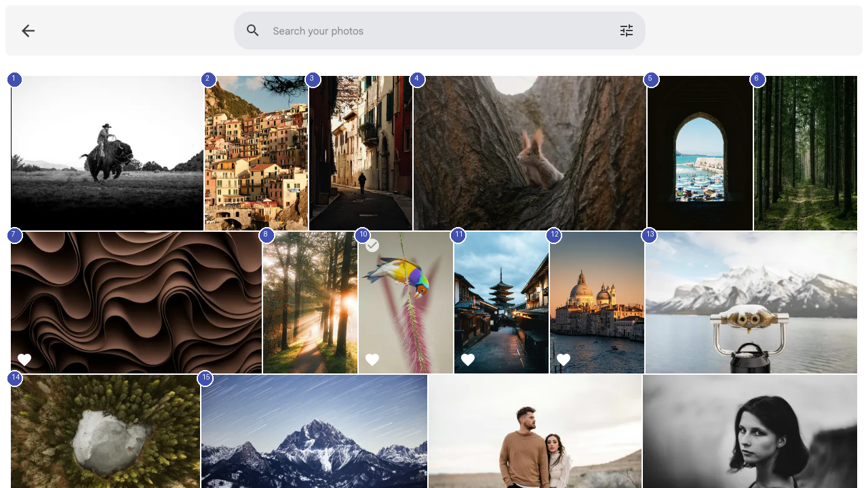Open the snowy mountain binoculars photo

750,302
